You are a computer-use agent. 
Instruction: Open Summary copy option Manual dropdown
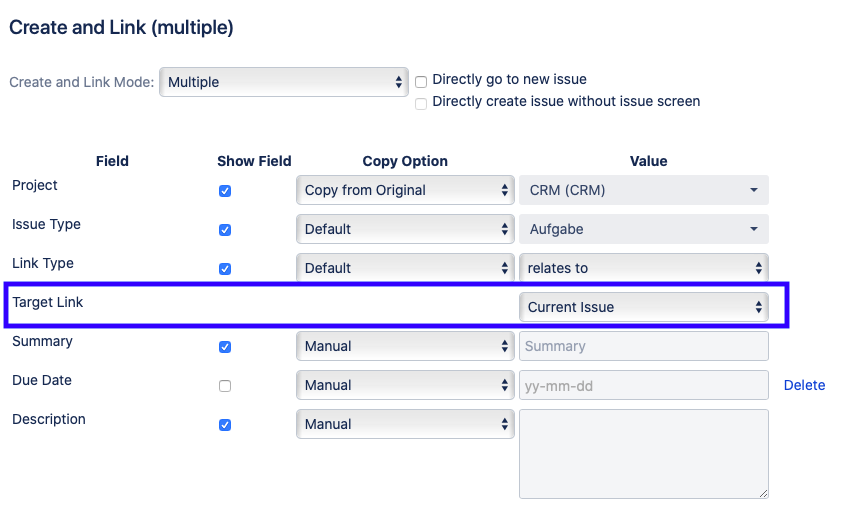coord(405,346)
